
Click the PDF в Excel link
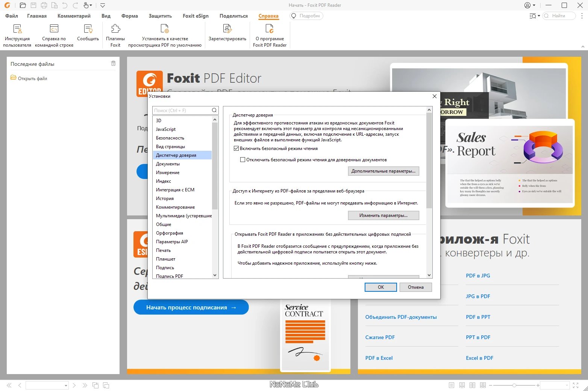(379, 358)
